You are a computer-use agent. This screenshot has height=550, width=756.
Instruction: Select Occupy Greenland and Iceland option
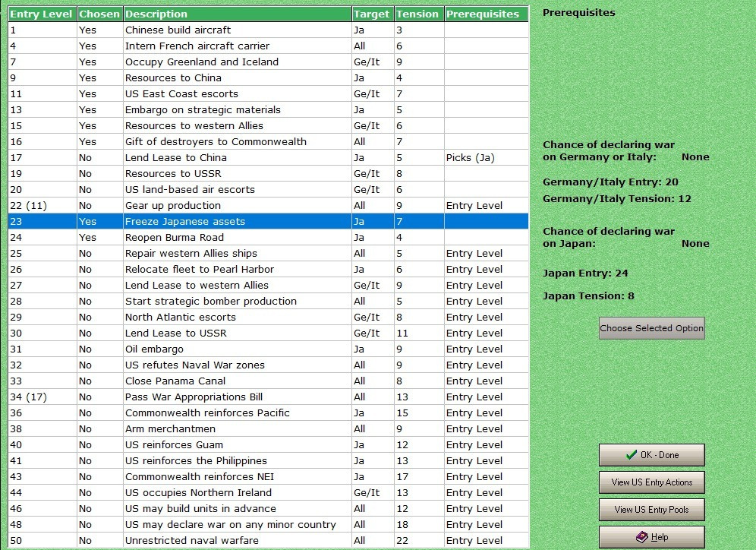click(x=268, y=62)
